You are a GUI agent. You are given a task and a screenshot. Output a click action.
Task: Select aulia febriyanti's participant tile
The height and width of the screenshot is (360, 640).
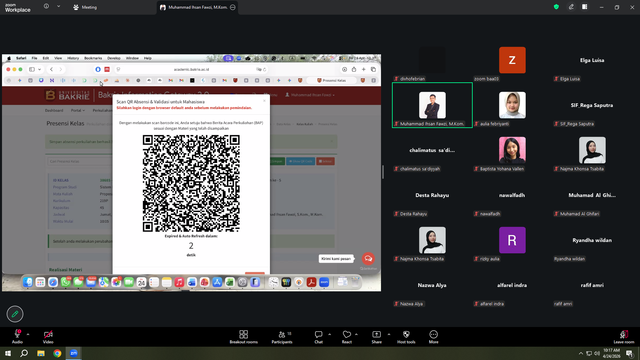coord(512,105)
